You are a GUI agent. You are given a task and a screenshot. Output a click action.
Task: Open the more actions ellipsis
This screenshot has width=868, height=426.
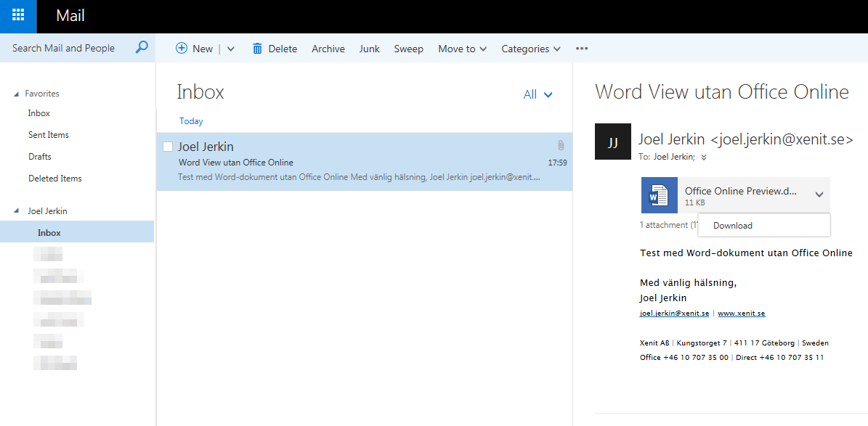point(581,49)
